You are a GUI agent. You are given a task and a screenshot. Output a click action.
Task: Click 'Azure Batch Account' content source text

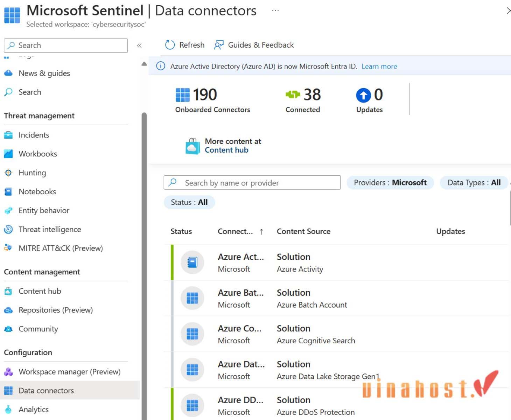click(x=312, y=305)
